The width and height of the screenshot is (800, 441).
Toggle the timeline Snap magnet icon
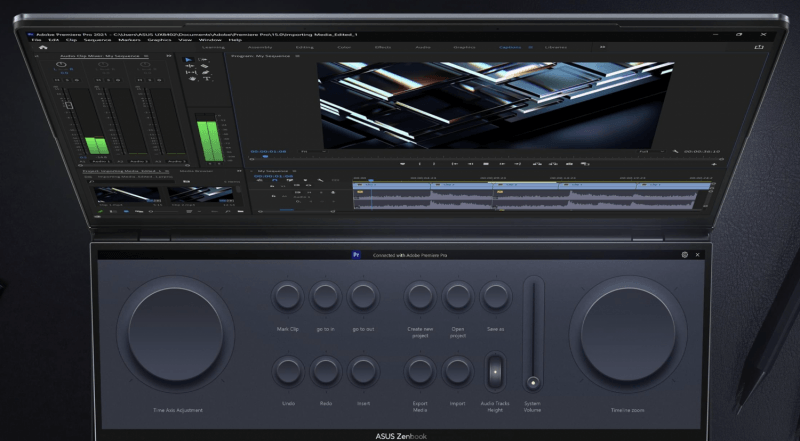(x=274, y=180)
